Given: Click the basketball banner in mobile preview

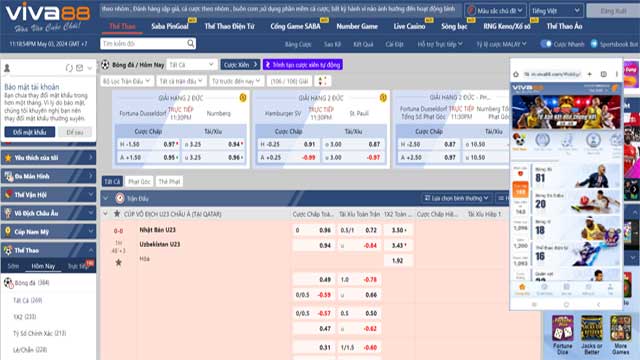Looking at the screenshot, I should (x=567, y=111).
